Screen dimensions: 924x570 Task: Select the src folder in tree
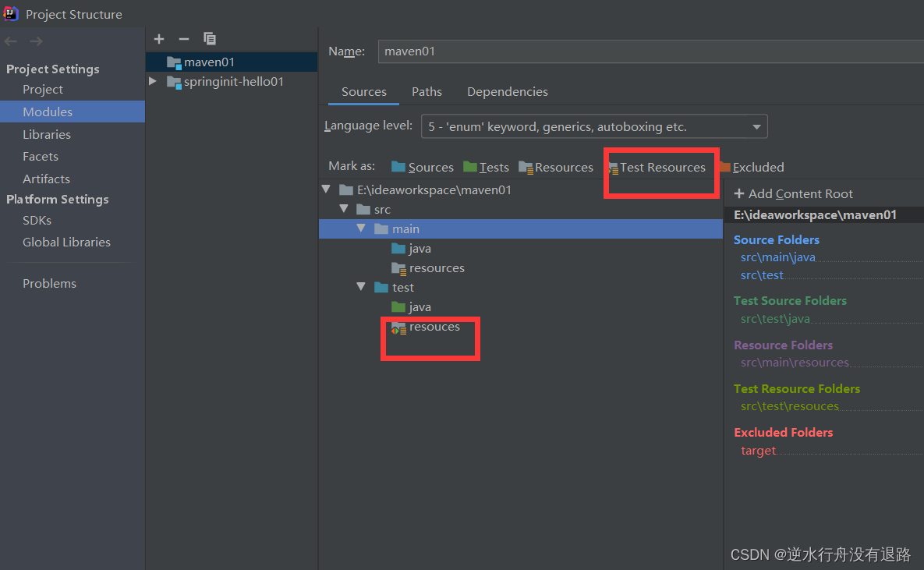point(382,209)
